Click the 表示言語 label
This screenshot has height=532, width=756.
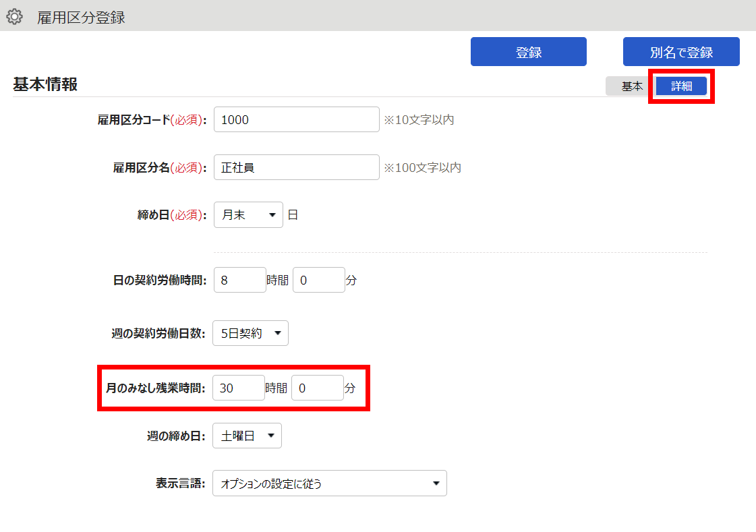tap(180, 483)
